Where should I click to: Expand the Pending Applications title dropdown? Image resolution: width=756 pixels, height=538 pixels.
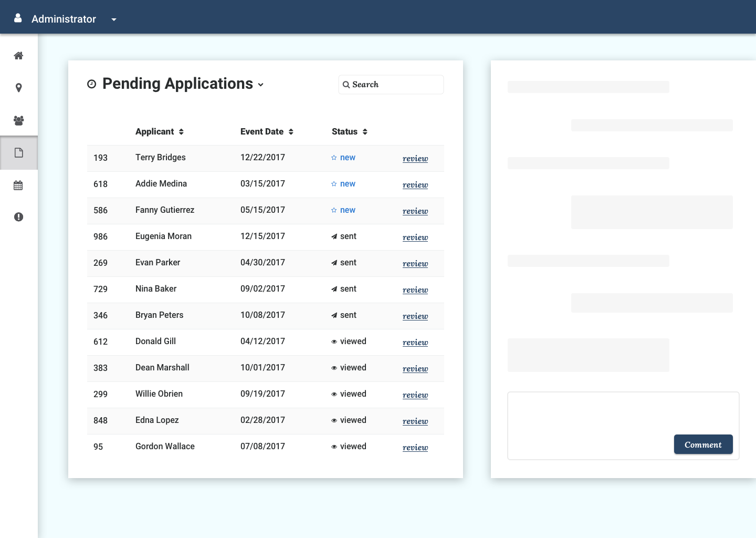(260, 85)
